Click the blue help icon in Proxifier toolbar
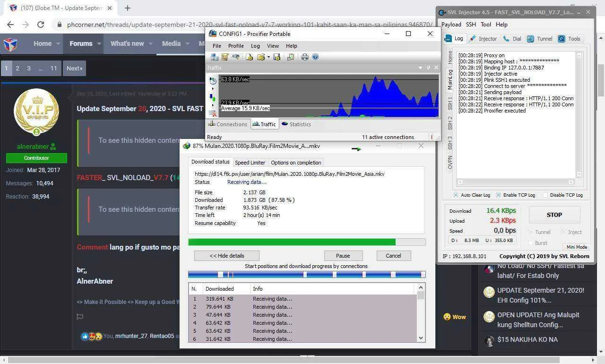This screenshot has height=364, width=605. (315, 57)
